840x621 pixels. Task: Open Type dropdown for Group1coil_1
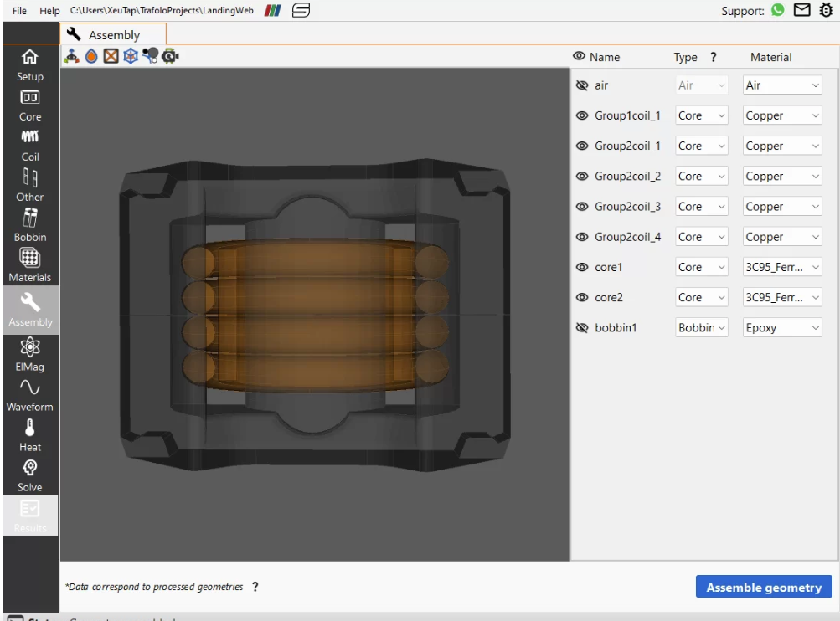702,115
